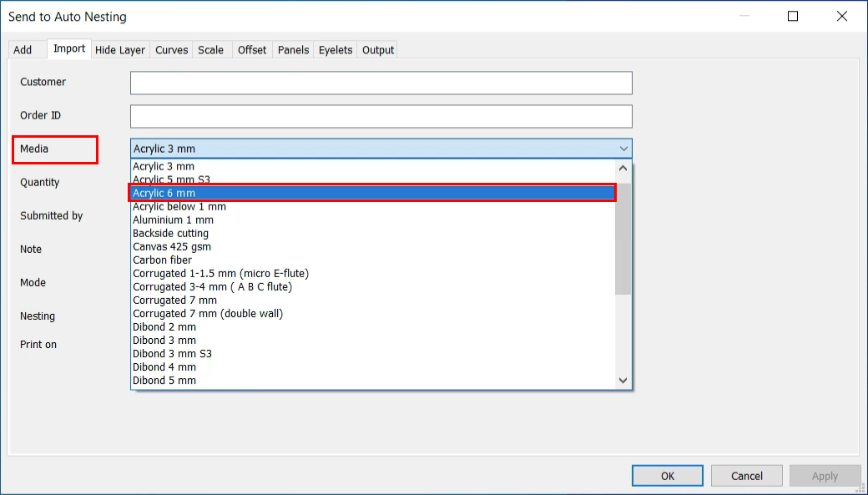Choose Dibond 3 mm S3 option
This screenshot has width=868, height=495.
point(172,353)
